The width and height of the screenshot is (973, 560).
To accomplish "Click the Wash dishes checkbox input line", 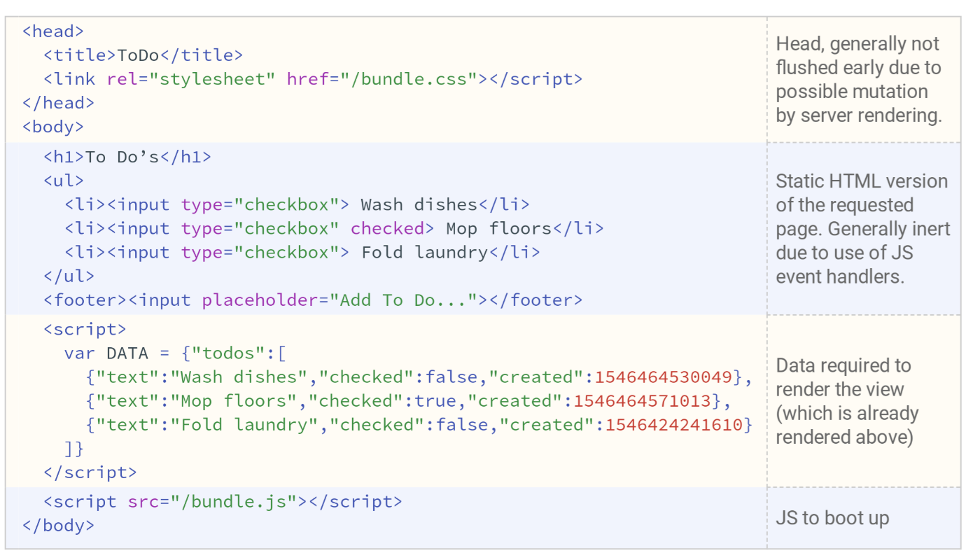I will point(297,205).
